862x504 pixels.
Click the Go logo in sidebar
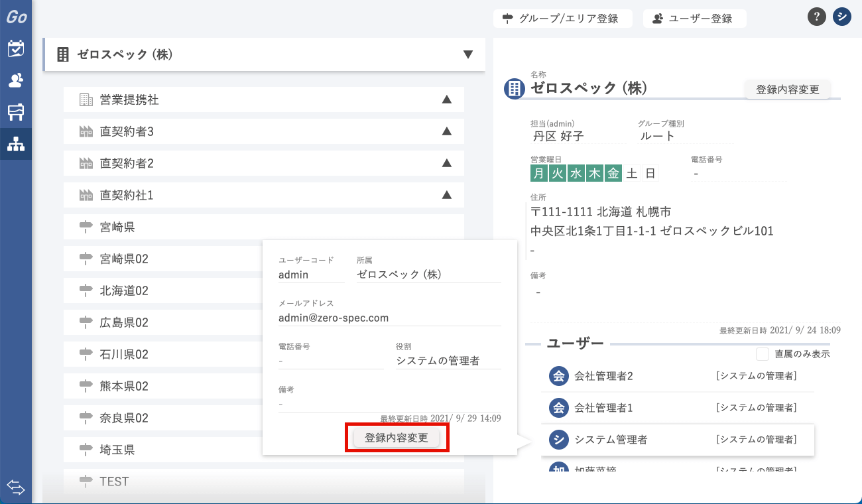tap(16, 17)
